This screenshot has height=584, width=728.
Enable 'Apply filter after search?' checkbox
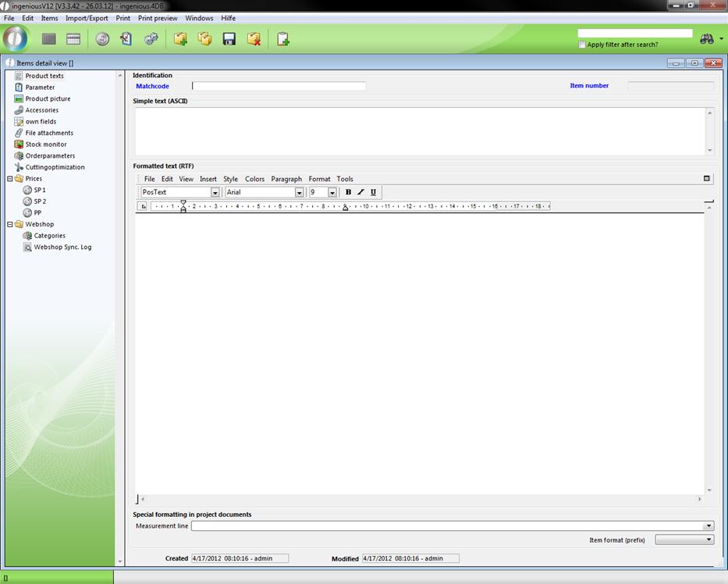pos(582,45)
